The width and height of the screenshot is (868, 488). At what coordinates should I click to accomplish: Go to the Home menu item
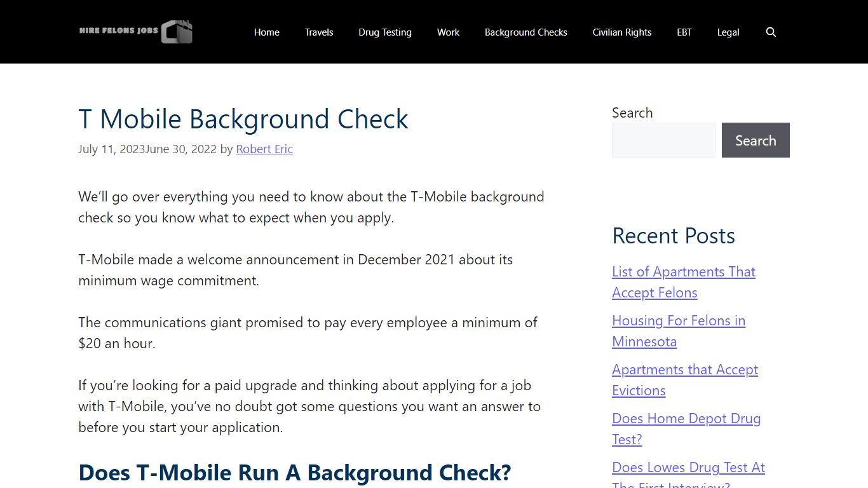coord(267,32)
